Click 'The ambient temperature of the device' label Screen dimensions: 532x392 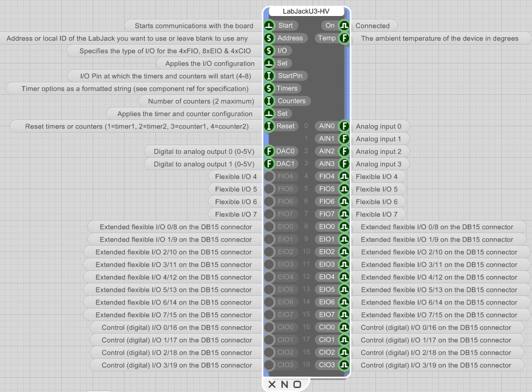pos(440,38)
